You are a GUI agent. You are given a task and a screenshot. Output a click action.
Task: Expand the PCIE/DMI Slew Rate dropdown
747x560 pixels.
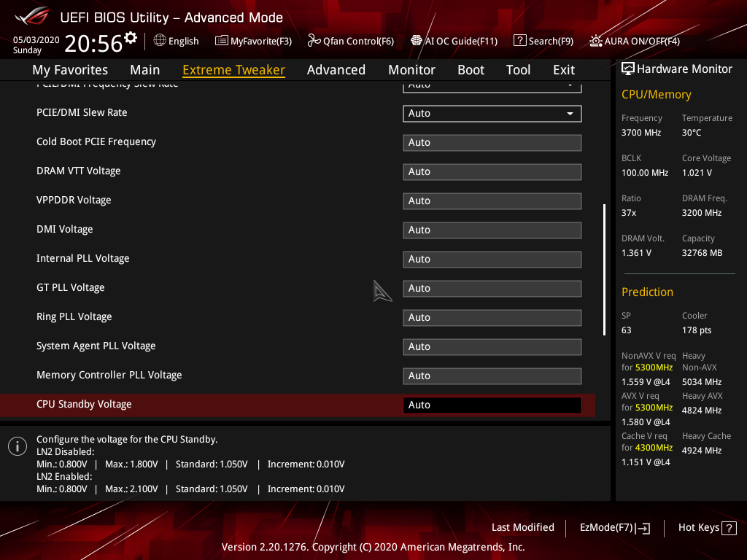coord(492,113)
